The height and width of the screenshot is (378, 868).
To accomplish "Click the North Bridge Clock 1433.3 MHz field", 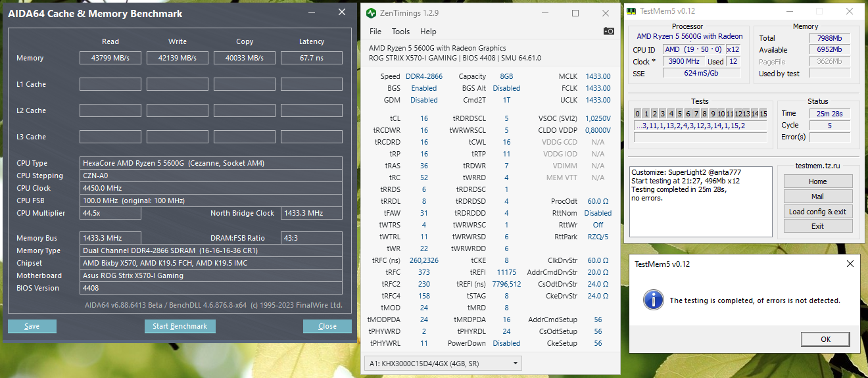I will pyautogui.click(x=312, y=213).
